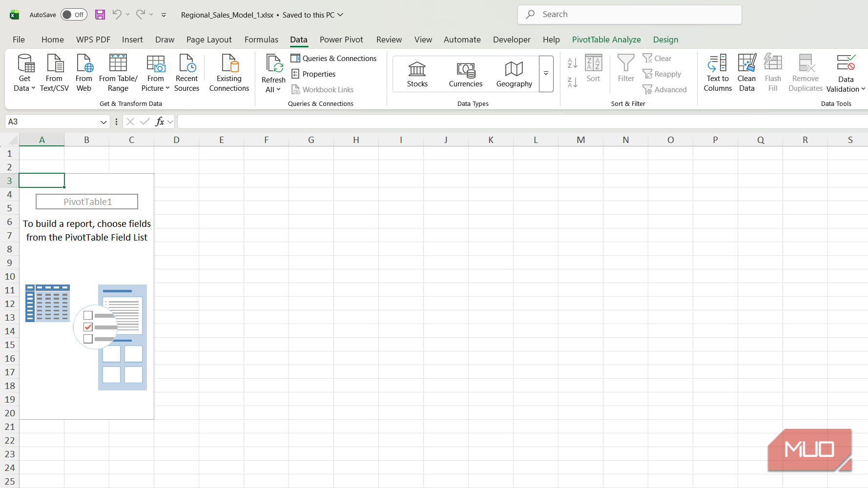Toggle AutoSave switch on
The width and height of the screenshot is (868, 488).
(x=74, y=15)
